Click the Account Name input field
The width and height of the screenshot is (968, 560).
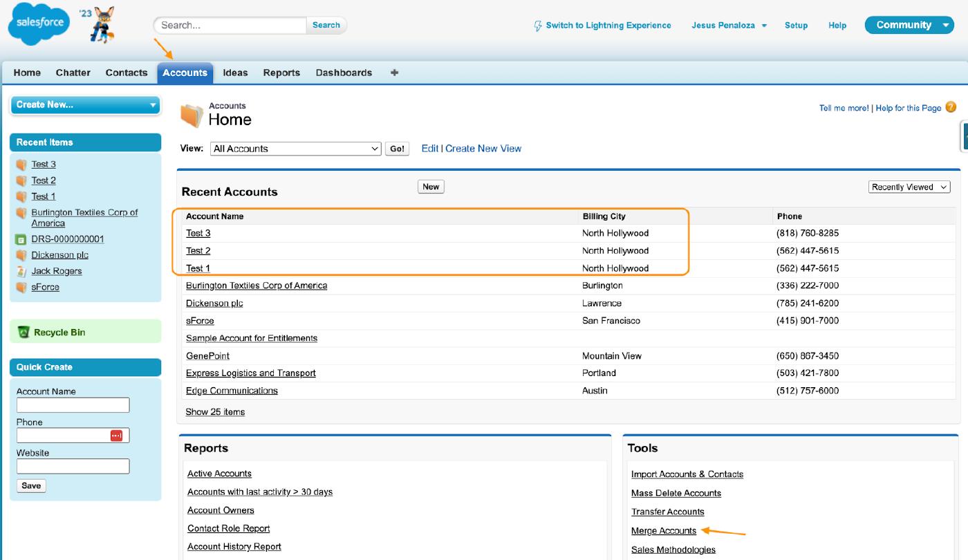pos(73,405)
